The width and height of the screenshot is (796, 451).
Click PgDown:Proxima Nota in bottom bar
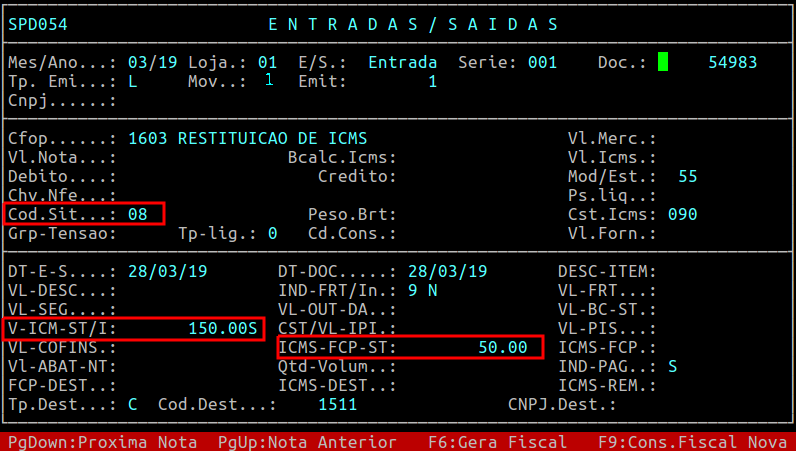pyautogui.click(x=103, y=442)
